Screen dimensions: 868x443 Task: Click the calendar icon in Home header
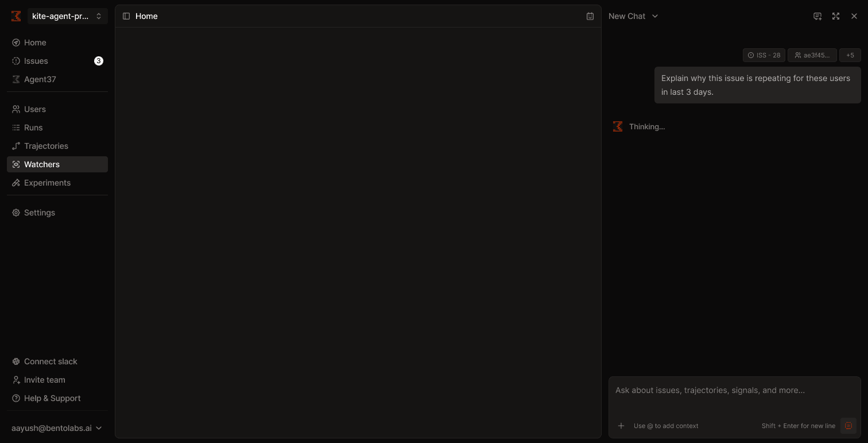point(590,16)
